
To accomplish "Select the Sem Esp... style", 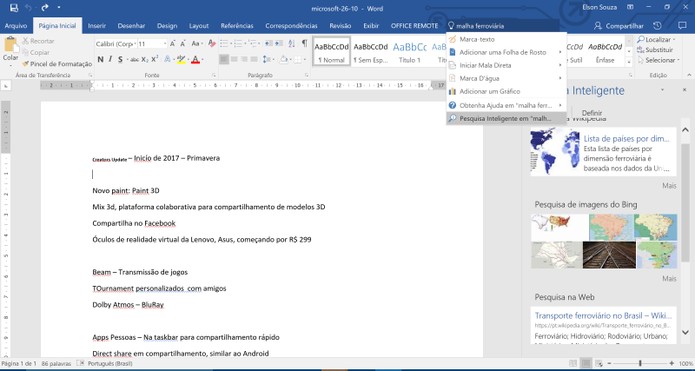I will click(x=371, y=51).
